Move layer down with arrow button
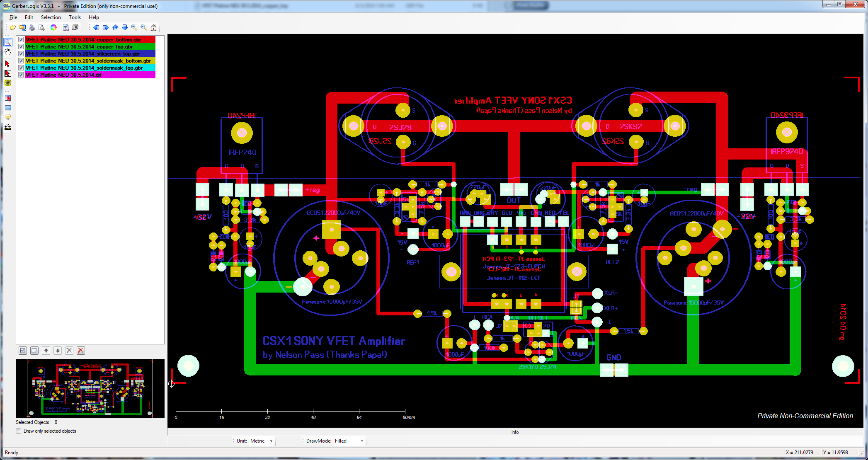The image size is (868, 460). 58,351
